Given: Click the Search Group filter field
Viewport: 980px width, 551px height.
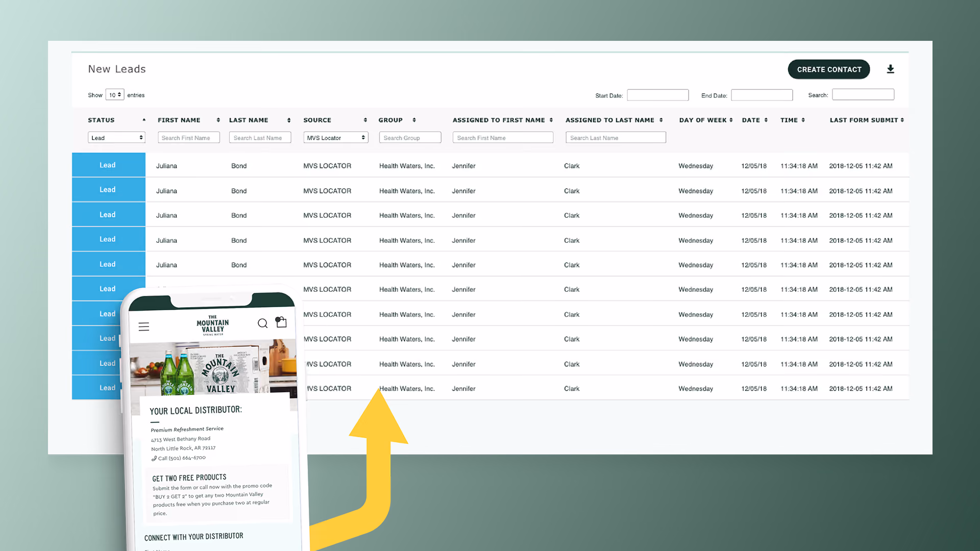Looking at the screenshot, I should 410,138.
